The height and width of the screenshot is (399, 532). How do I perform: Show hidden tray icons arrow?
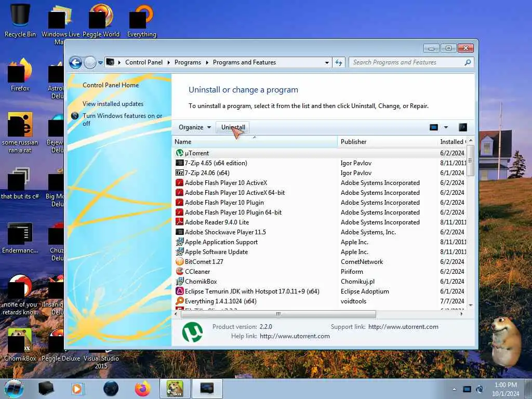pyautogui.click(x=454, y=389)
